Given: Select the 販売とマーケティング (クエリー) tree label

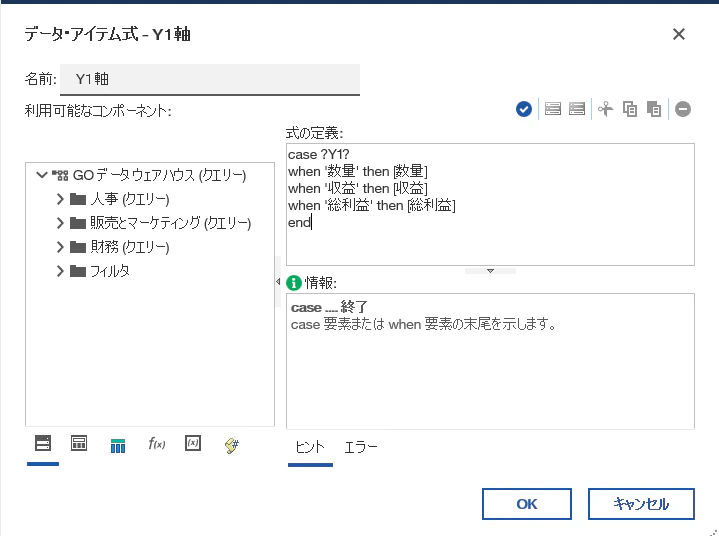Looking at the screenshot, I should click(171, 223).
